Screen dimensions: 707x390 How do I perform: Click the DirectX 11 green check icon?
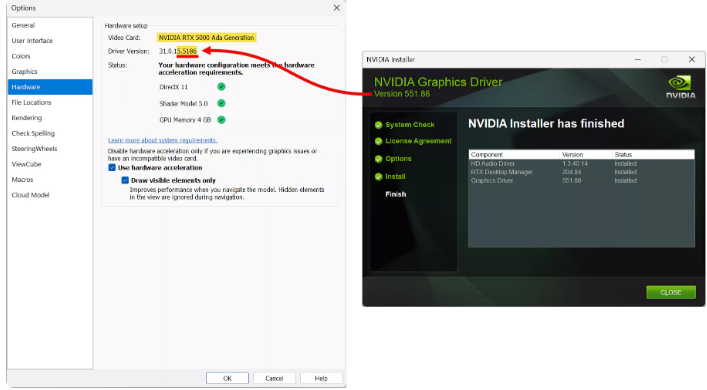tap(221, 87)
